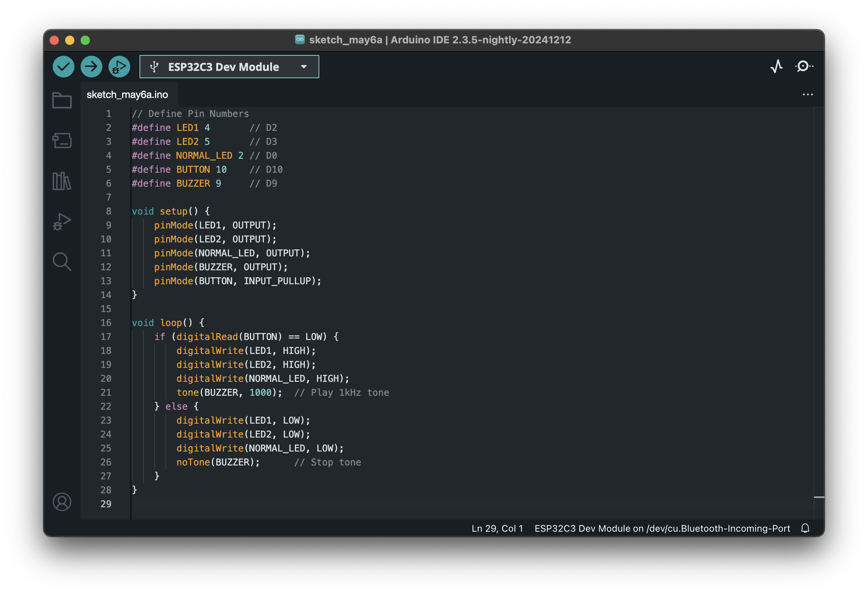Open the tab options three-dots menu
868x594 pixels.
tap(808, 94)
